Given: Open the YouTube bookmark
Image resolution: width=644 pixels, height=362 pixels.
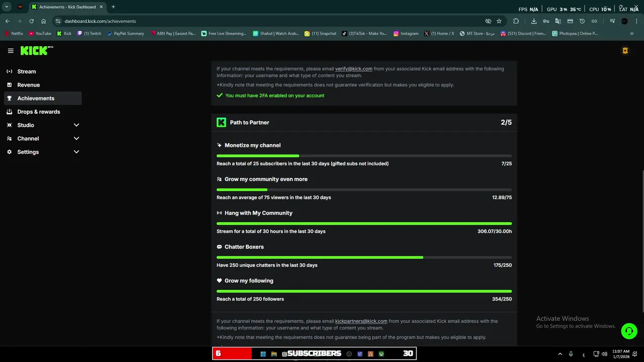Looking at the screenshot, I should click(40, 34).
